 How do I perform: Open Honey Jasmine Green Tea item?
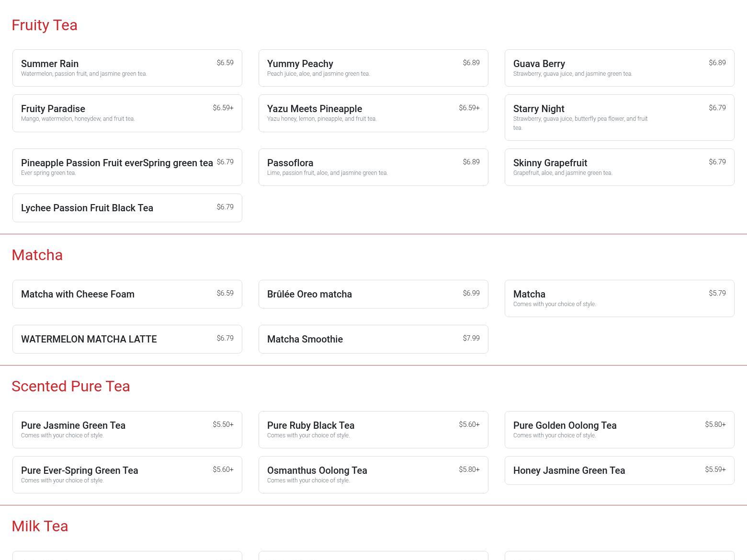620,470
